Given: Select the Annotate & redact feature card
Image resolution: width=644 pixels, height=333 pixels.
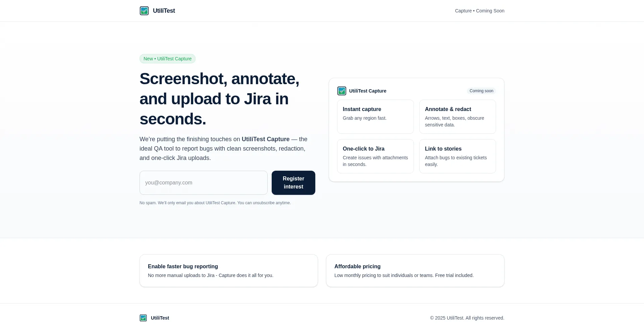Looking at the screenshot, I should pyautogui.click(x=457, y=117).
